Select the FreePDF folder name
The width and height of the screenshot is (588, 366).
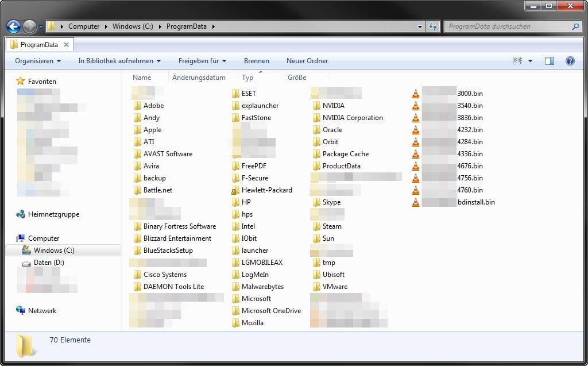pos(254,166)
